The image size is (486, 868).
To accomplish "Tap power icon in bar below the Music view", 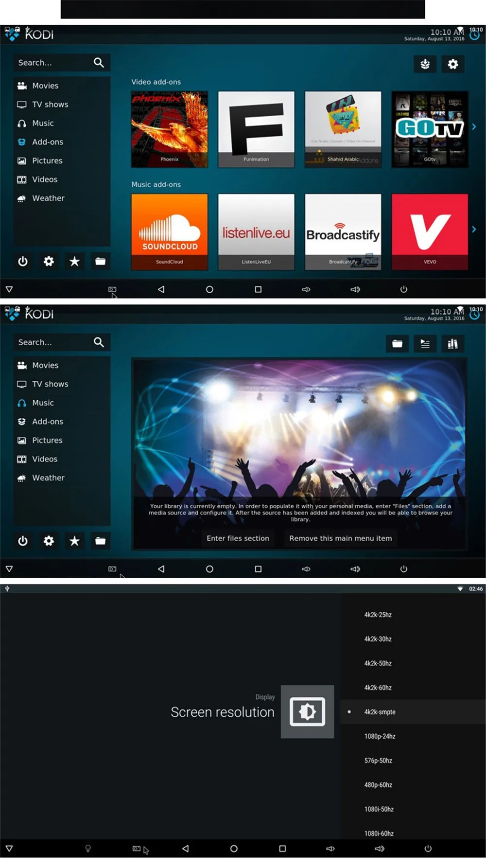I will coord(403,569).
